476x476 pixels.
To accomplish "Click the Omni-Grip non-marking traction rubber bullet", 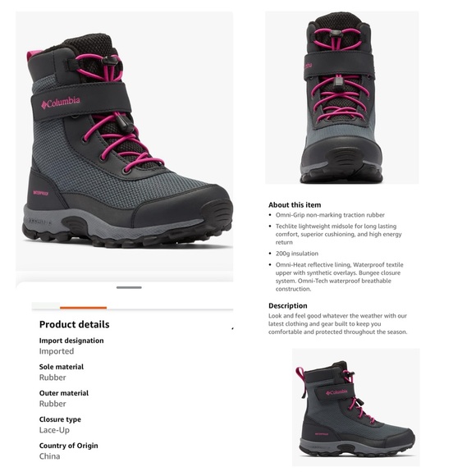I will [x=330, y=215].
